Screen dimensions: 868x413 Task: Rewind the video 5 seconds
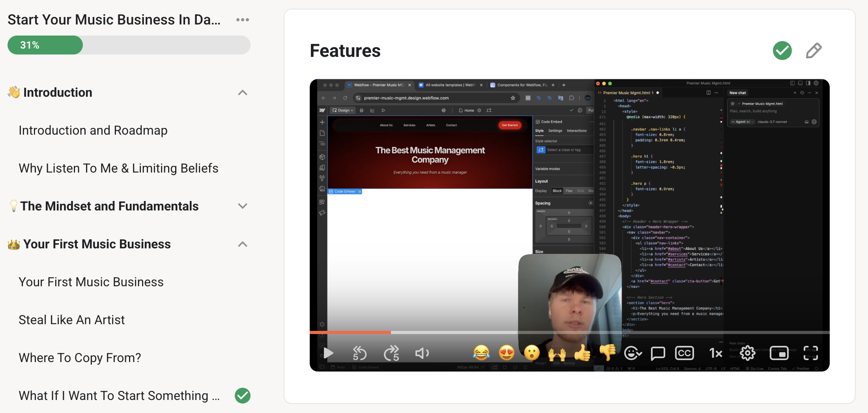click(x=359, y=353)
